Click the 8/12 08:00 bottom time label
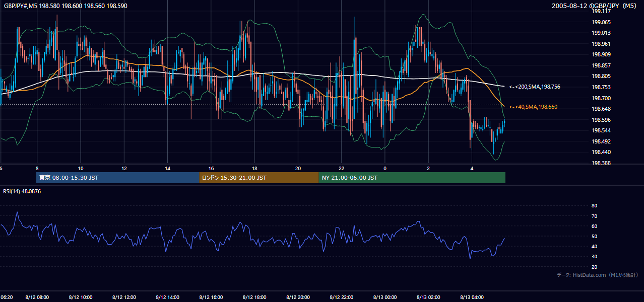The height and width of the screenshot is (302, 644). [x=37, y=297]
